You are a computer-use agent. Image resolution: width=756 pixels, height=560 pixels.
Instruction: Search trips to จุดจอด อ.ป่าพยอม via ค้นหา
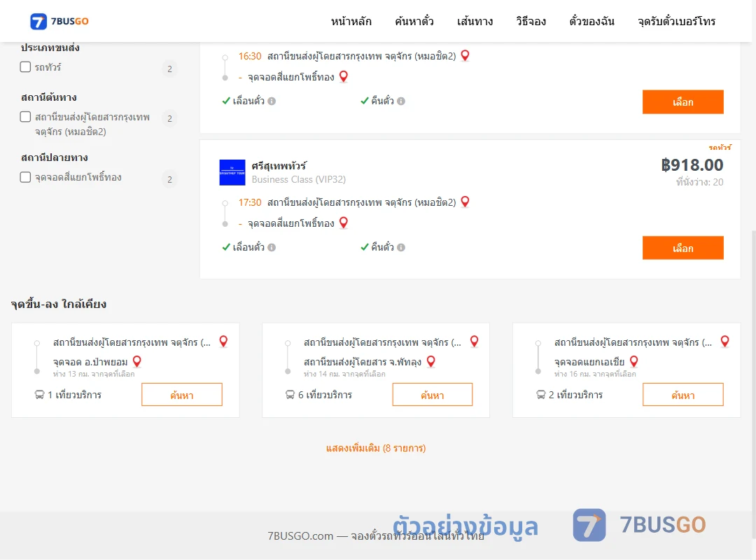[x=182, y=395]
